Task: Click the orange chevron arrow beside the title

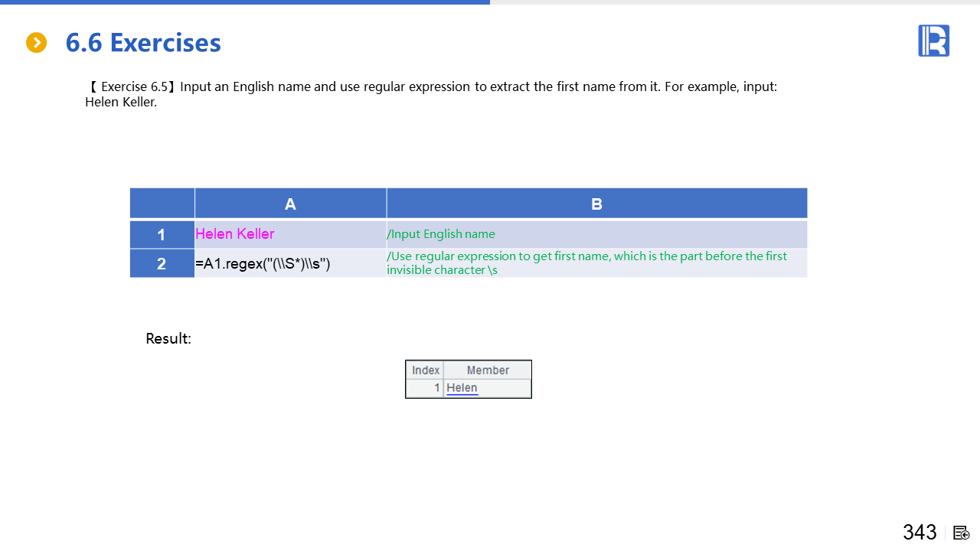Action: [x=36, y=43]
